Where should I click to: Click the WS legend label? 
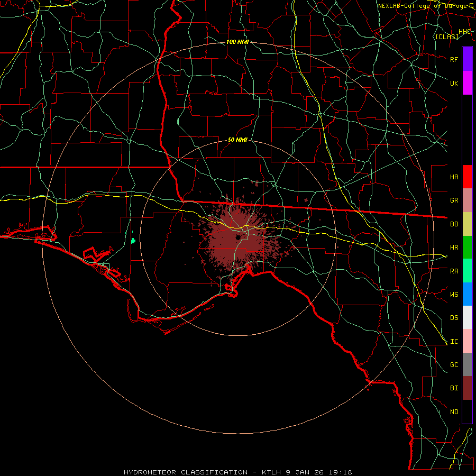coord(454,294)
